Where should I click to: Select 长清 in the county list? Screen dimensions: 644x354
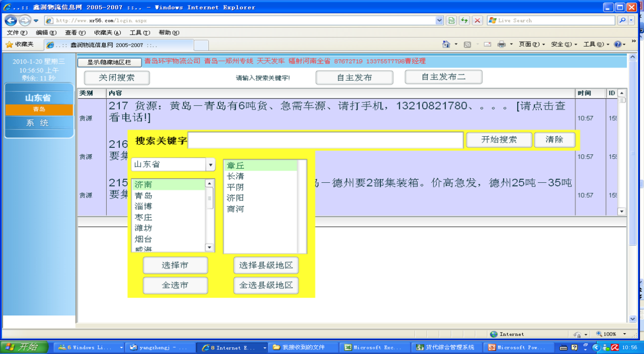pos(235,176)
